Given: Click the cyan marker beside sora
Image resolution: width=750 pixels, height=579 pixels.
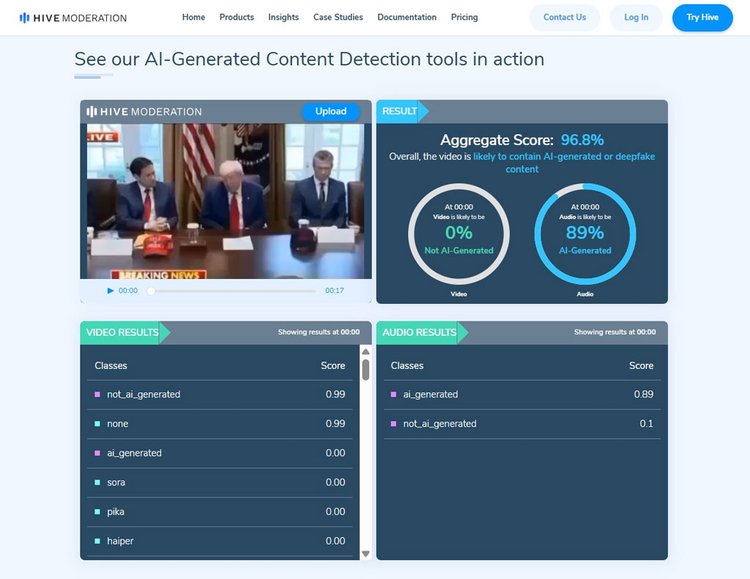Looking at the screenshot, I should [x=98, y=482].
